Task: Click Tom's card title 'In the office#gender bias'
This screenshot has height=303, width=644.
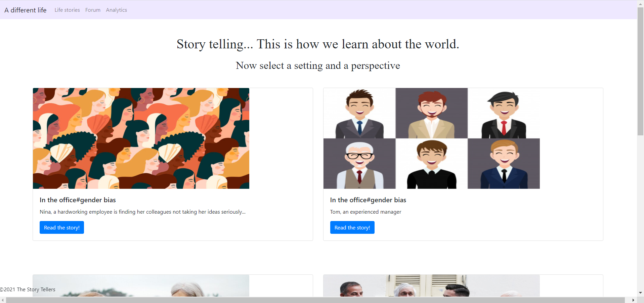Action: click(x=368, y=200)
